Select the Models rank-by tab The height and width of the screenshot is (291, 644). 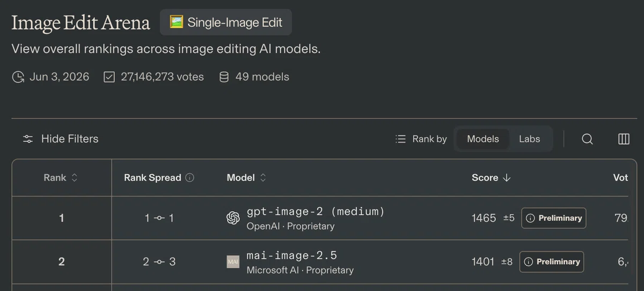[483, 139]
